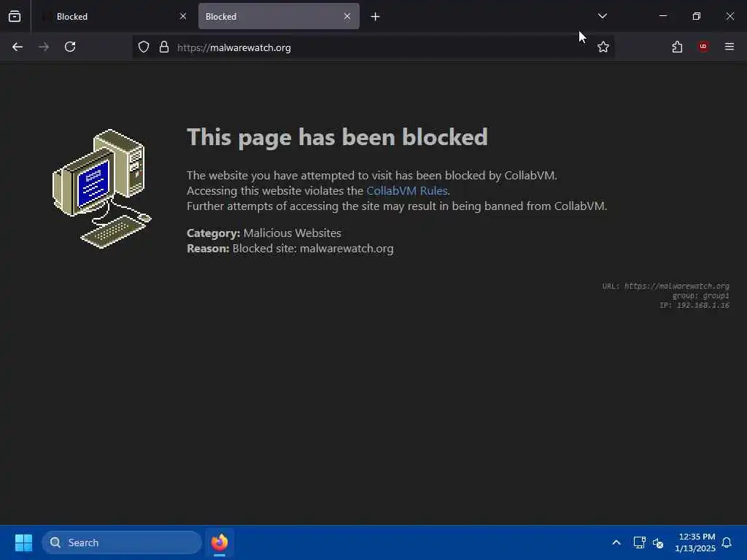
Task: Click the 'group: group1' text
Action: (x=701, y=296)
